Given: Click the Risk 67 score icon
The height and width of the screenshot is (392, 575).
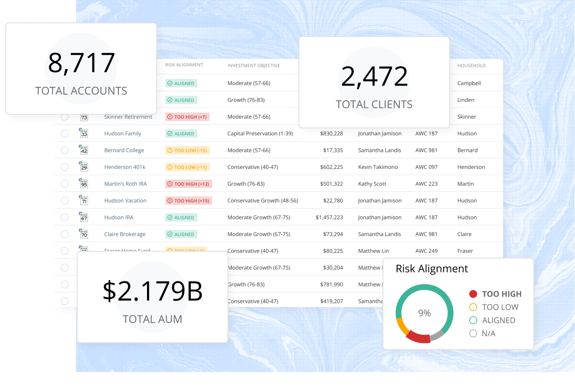Looking at the screenshot, I should click(x=84, y=217).
